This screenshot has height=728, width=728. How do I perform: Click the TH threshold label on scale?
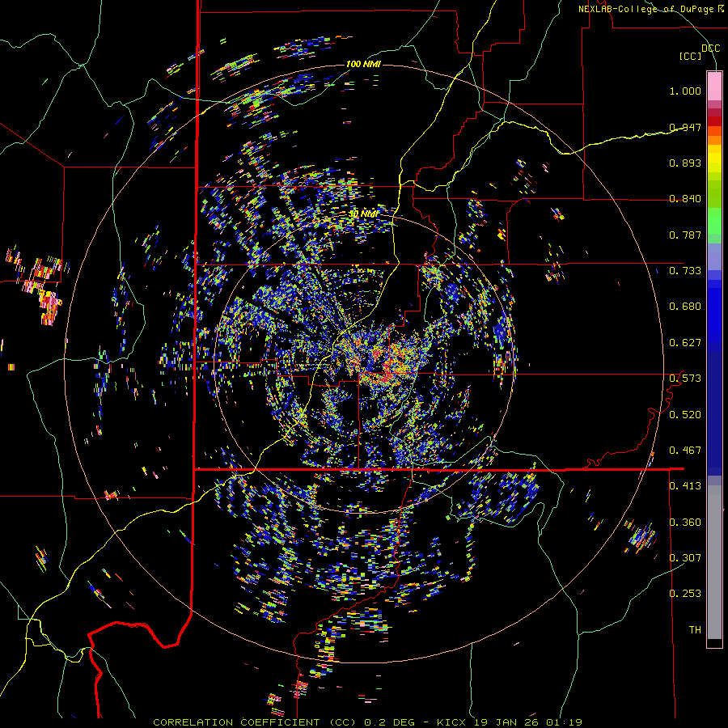695,629
